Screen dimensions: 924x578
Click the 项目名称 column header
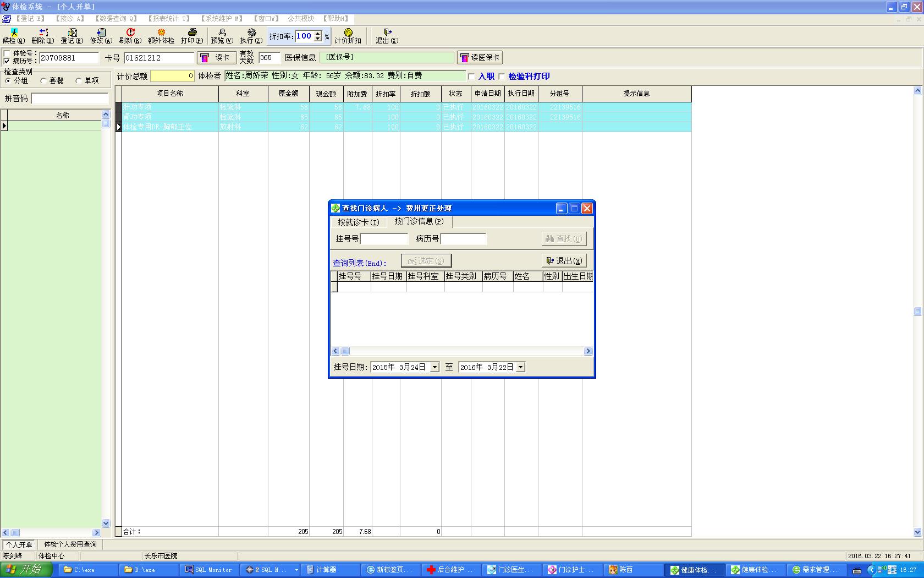pyautogui.click(x=170, y=94)
